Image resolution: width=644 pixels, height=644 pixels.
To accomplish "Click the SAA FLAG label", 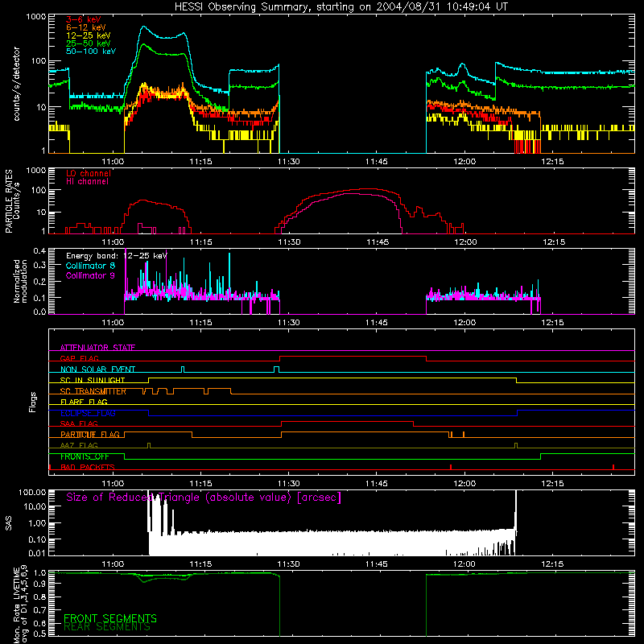I will tap(79, 423).
